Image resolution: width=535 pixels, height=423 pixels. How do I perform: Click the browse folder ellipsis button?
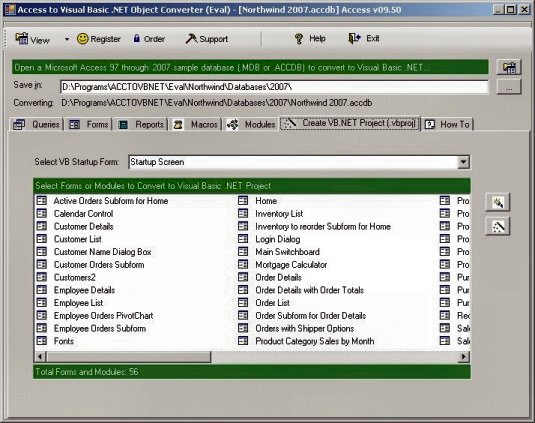(x=509, y=87)
